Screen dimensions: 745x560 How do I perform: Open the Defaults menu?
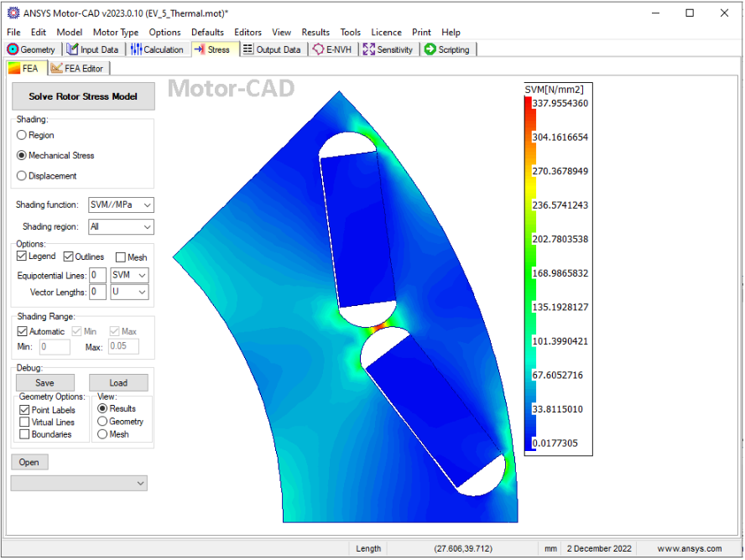click(x=207, y=32)
